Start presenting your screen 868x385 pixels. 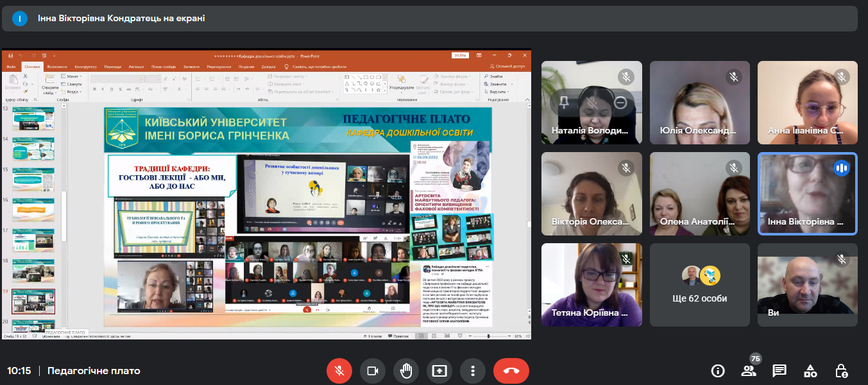tap(439, 371)
